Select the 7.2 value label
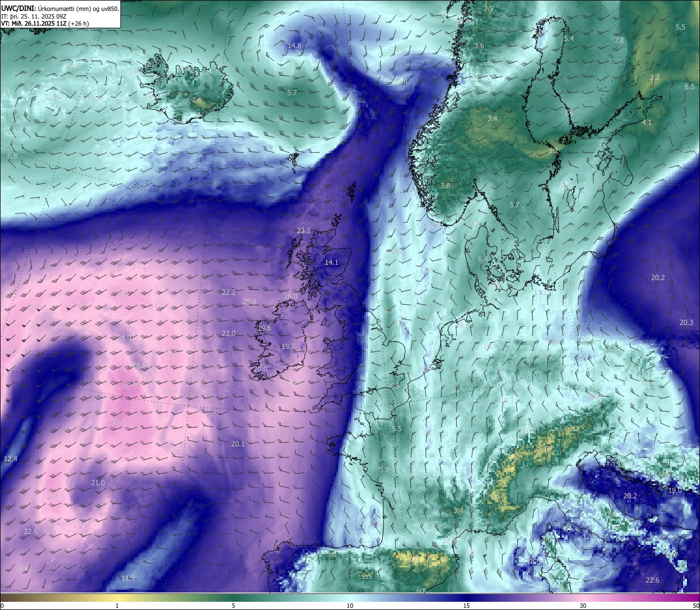700x610 pixels. pos(619,40)
